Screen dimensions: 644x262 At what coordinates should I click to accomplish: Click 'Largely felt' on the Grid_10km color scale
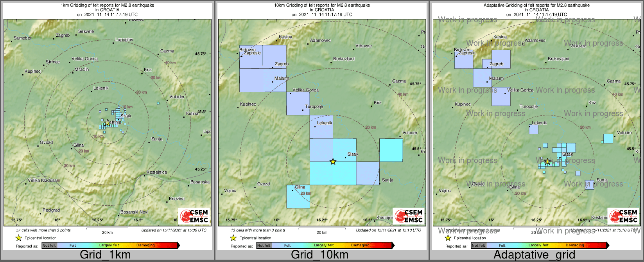pyautogui.click(x=324, y=246)
